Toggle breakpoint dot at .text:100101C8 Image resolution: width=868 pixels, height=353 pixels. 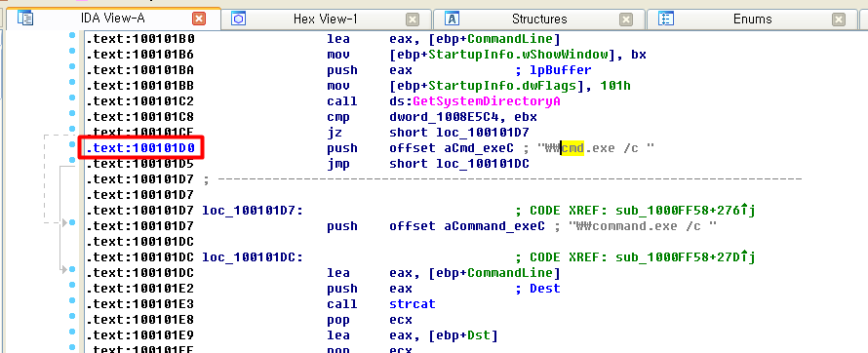(x=72, y=113)
